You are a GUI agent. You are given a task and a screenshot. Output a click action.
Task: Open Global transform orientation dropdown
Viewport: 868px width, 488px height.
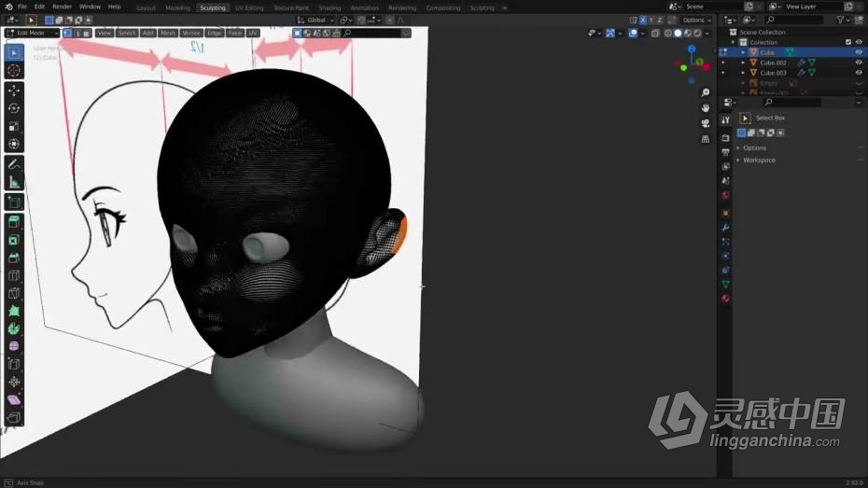315,20
